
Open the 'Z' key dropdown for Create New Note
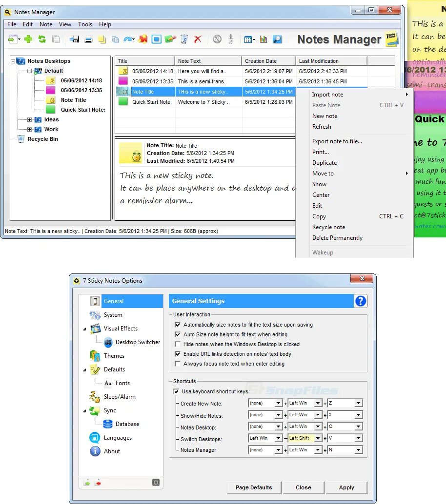click(x=358, y=403)
